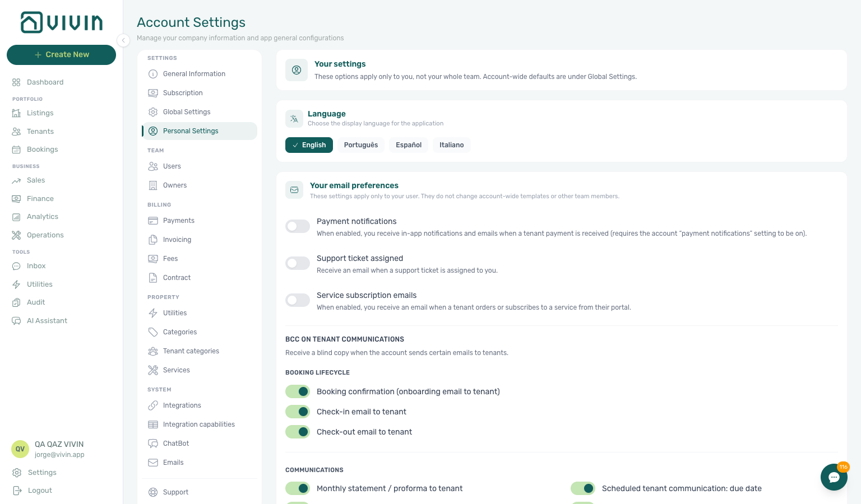Click the Tenant categories icon
Image resolution: width=861 pixels, height=504 pixels.
coord(153,351)
